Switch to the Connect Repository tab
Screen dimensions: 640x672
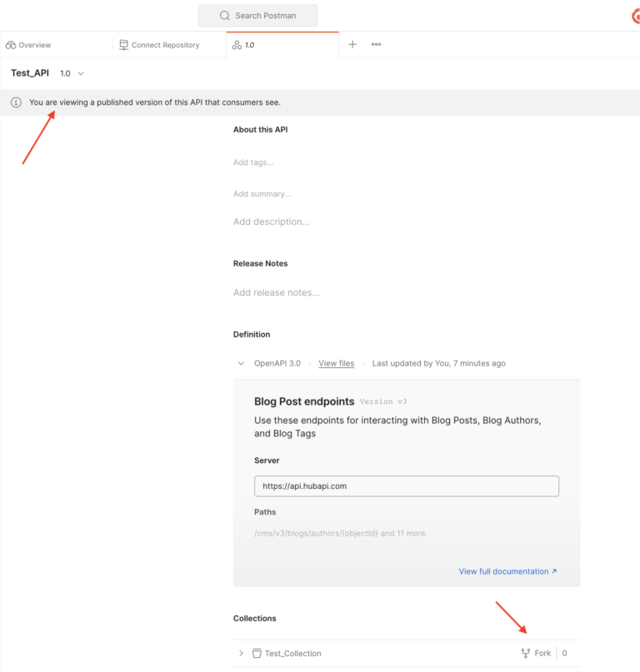point(159,45)
